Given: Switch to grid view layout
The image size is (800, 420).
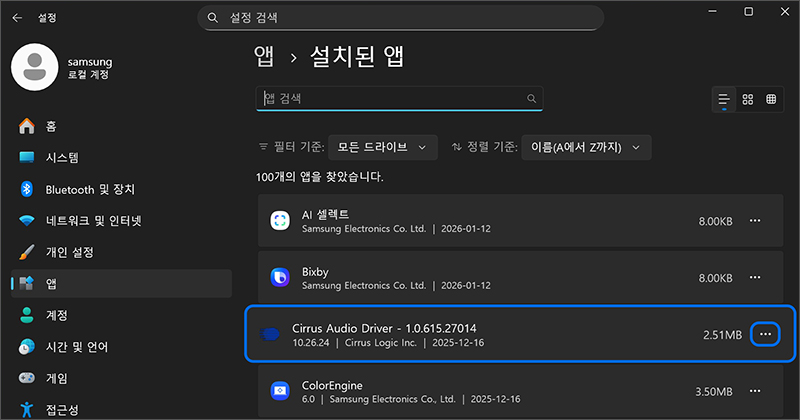Looking at the screenshot, I should pyautogui.click(x=747, y=99).
